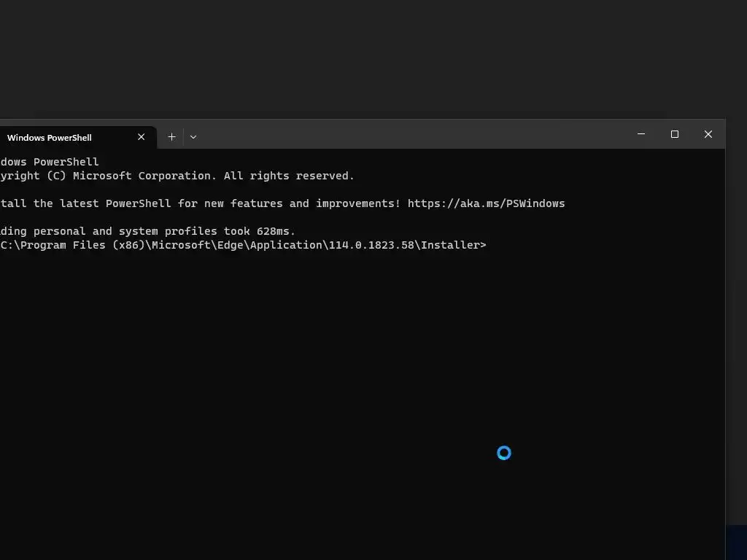The image size is (747, 560).
Task: Click the Edge version number 114.0.1823.58
Action: pyautogui.click(x=372, y=245)
